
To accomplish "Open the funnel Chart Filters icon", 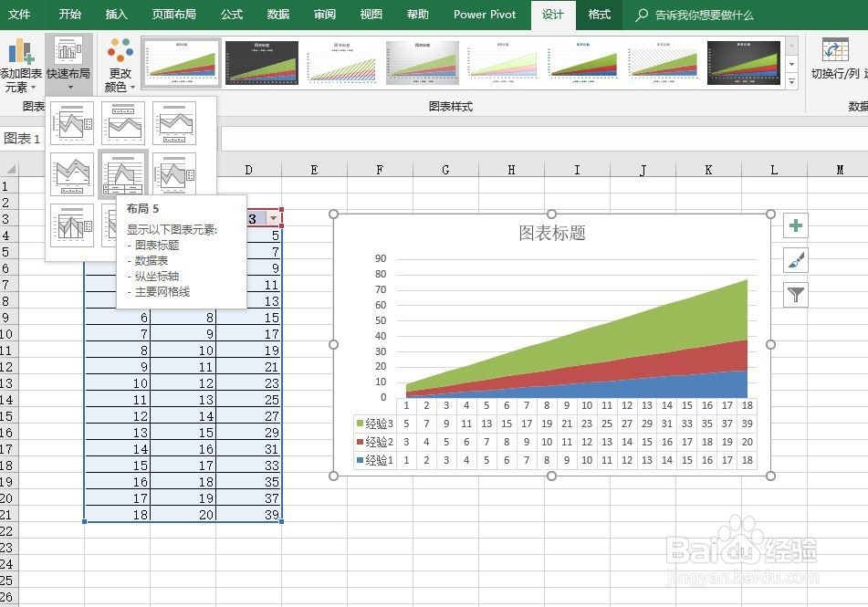I will (797, 295).
